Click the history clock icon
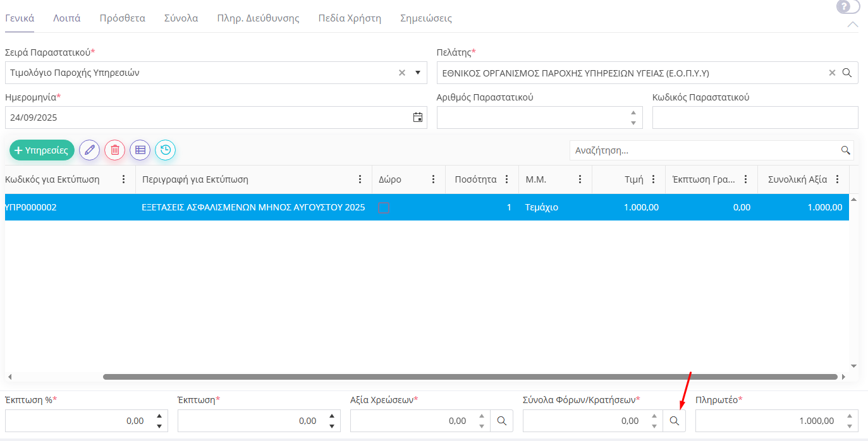 [165, 150]
